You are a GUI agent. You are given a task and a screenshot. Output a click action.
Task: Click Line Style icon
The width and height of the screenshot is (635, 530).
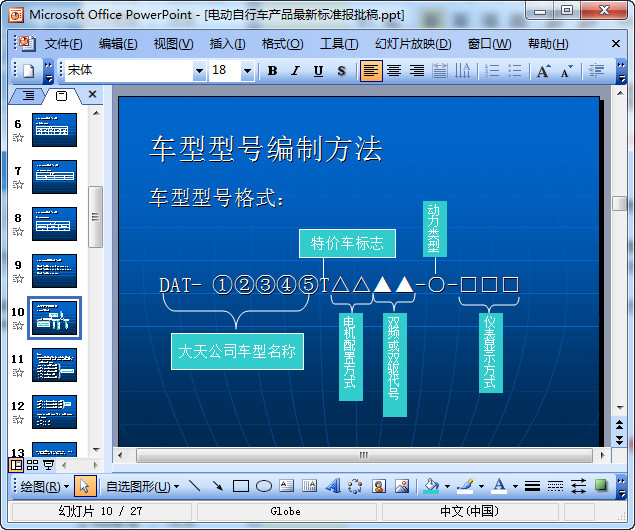pos(533,486)
